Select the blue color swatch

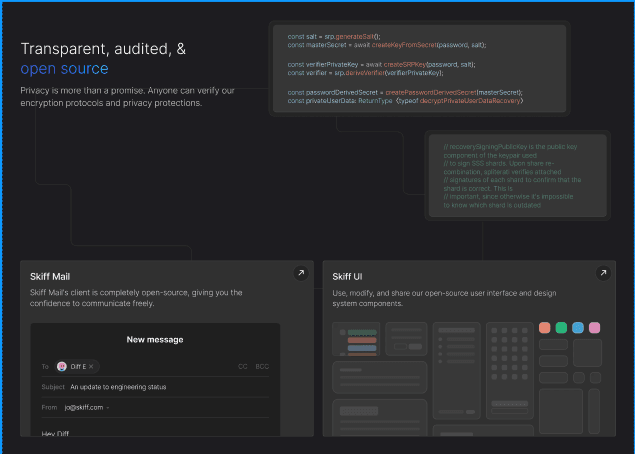click(x=578, y=328)
